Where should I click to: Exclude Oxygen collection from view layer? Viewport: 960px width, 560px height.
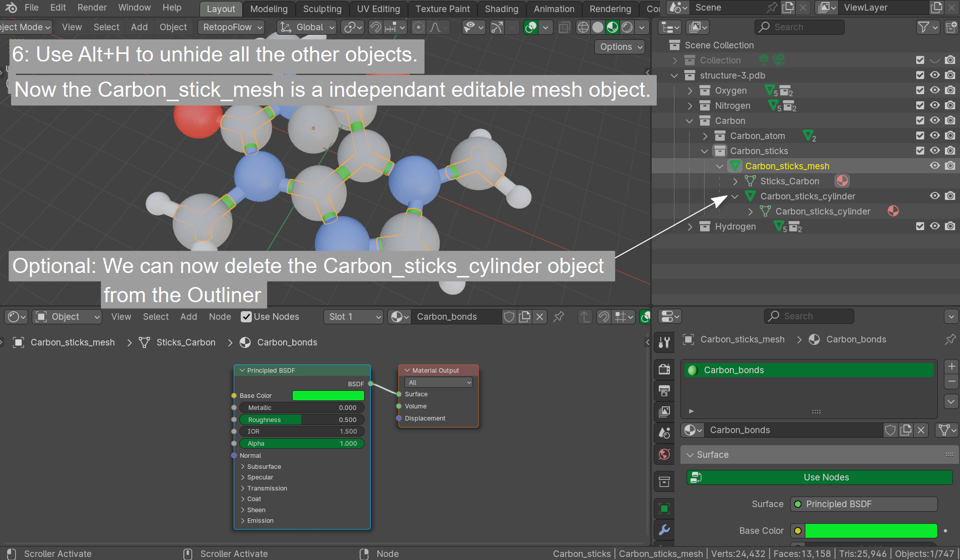pos(920,90)
